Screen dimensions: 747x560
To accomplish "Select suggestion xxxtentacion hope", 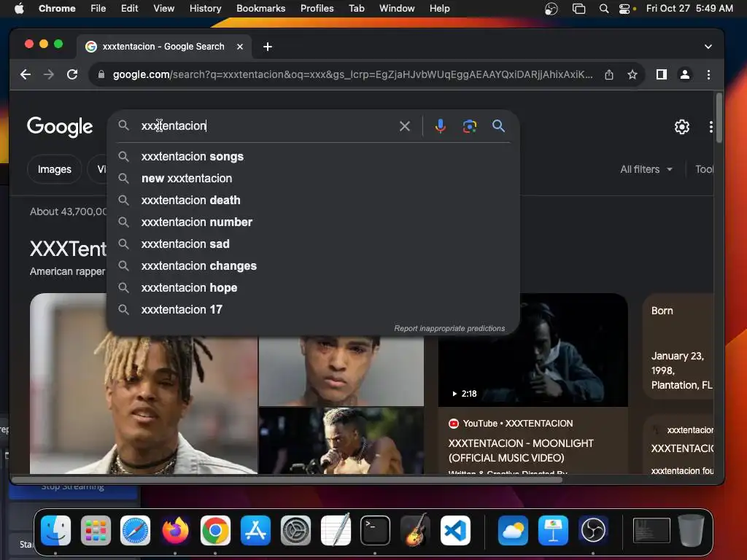I will 312,288.
